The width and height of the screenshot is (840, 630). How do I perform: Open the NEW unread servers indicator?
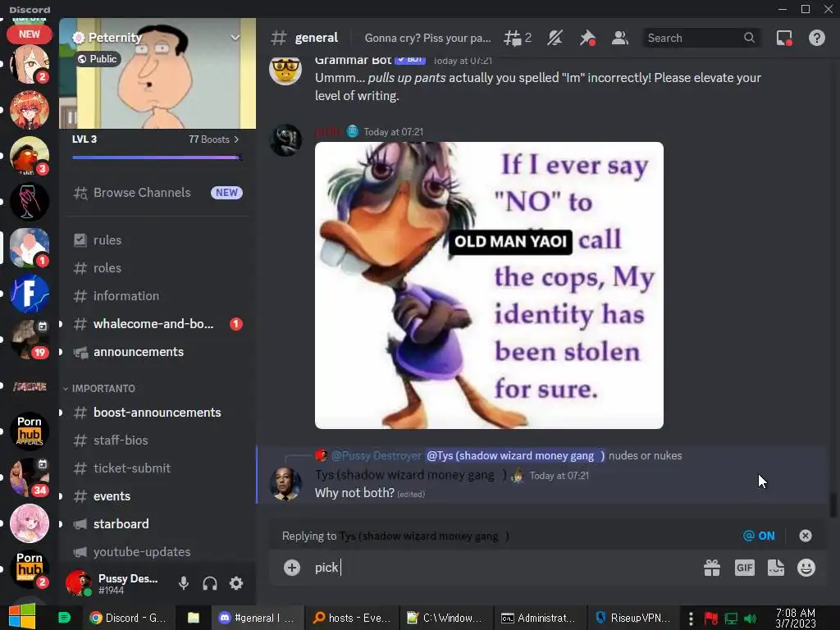pyautogui.click(x=30, y=34)
